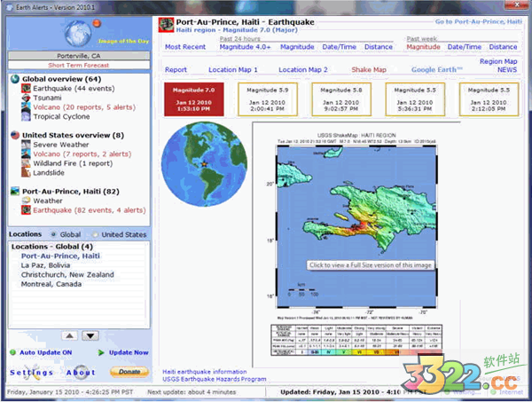This screenshot has width=532, height=402.
Task: Click the Porterville, CA location bar
Action: (x=79, y=56)
